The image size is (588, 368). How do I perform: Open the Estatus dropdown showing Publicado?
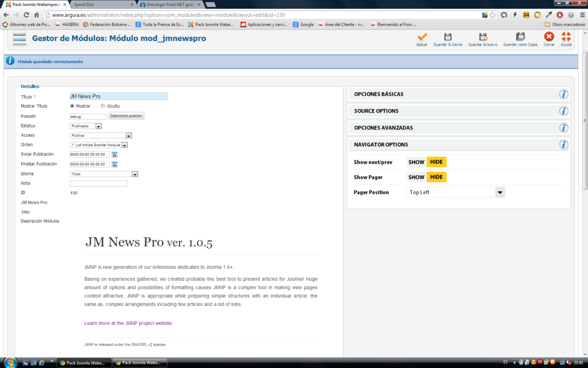click(86, 126)
